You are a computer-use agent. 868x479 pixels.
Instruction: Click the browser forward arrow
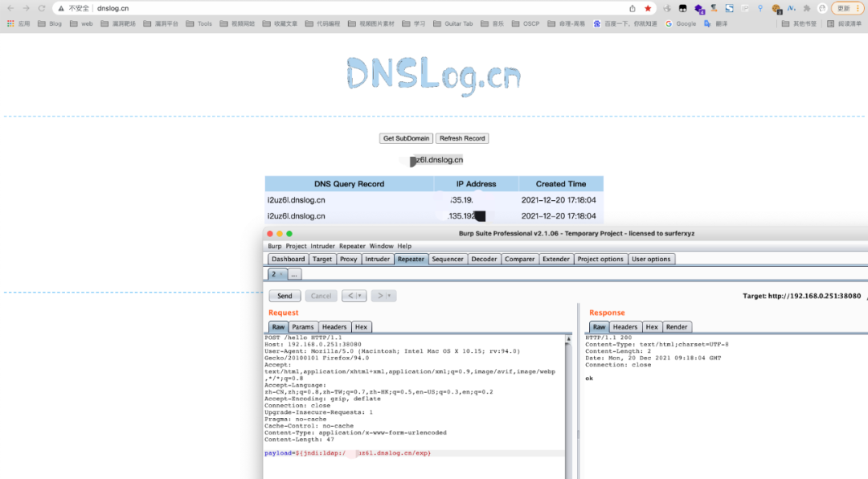point(26,8)
